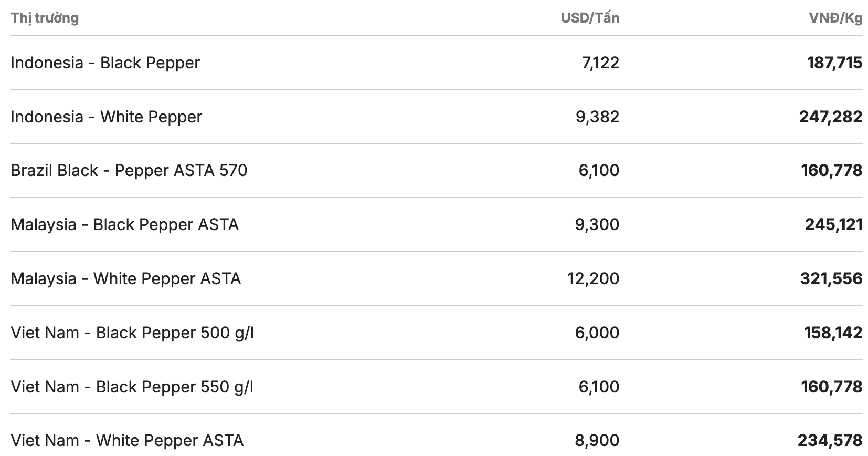This screenshot has height=456, width=868.
Task: Click Malaysia - White Pepper ASTA label
Action: 125,278
